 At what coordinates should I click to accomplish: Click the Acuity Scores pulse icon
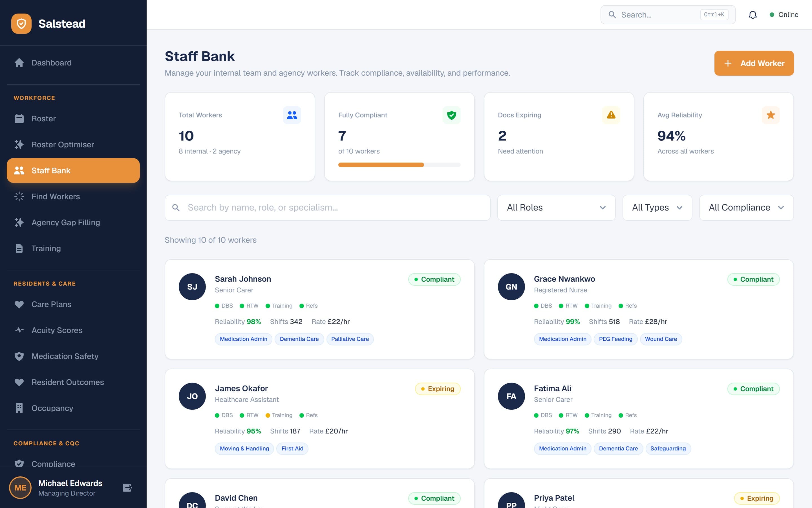[19, 330]
